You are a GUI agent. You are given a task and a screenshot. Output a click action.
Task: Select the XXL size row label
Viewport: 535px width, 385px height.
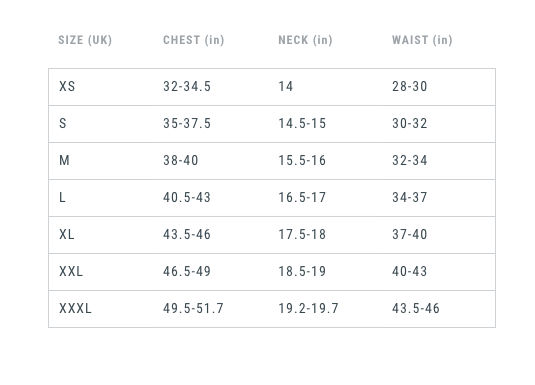(x=71, y=271)
